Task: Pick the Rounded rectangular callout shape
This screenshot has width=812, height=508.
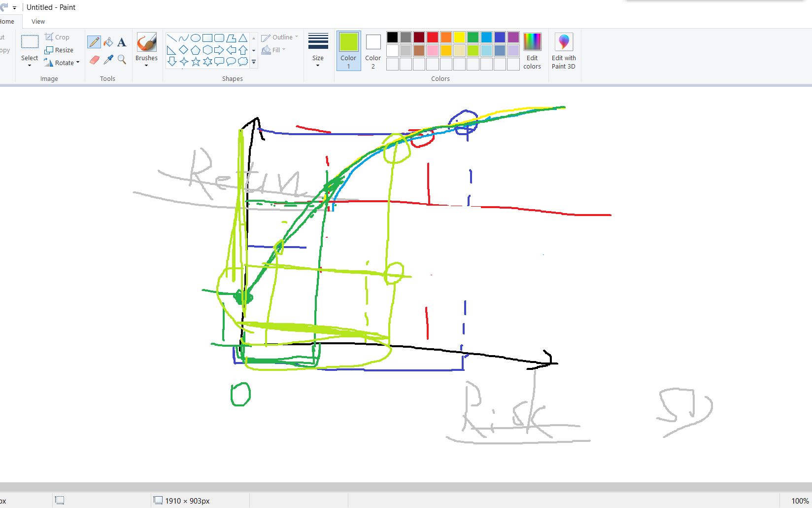Action: [x=219, y=62]
